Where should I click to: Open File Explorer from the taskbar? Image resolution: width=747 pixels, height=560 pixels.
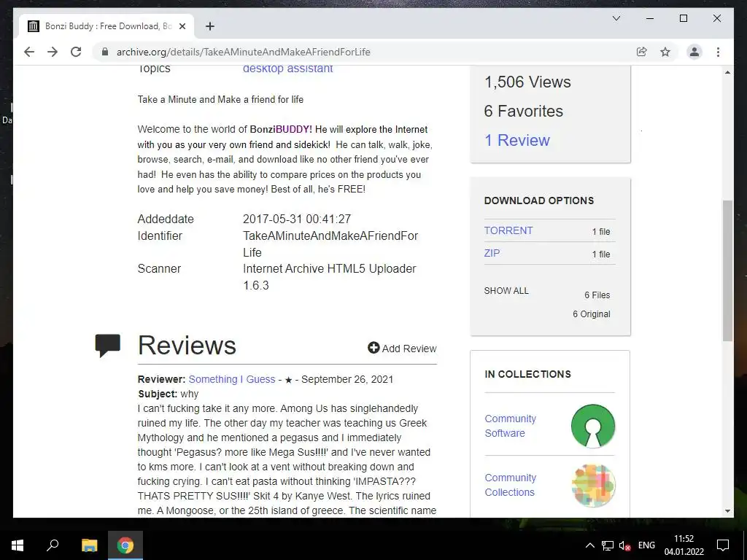pos(89,545)
